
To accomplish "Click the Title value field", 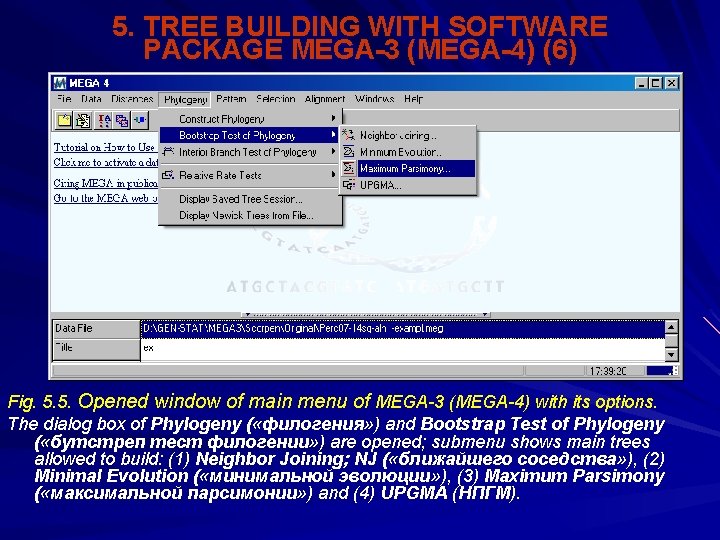I will pyautogui.click(x=402, y=349).
